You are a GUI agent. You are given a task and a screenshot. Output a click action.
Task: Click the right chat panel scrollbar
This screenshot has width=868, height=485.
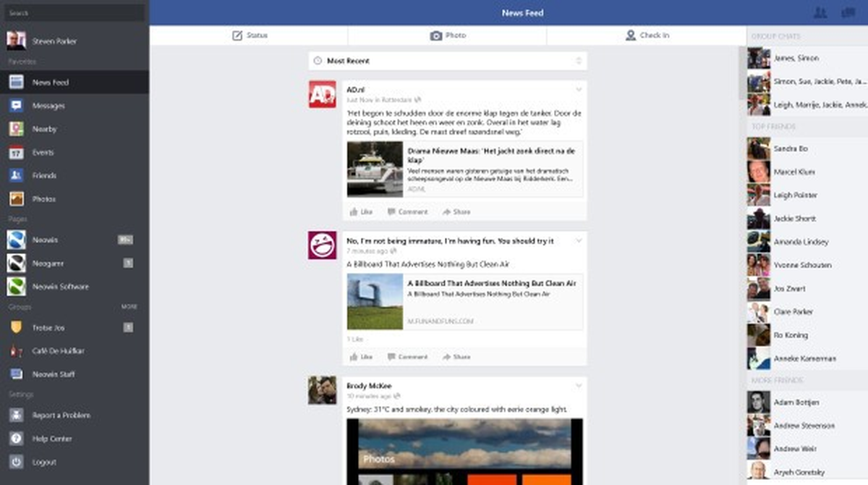743,72
